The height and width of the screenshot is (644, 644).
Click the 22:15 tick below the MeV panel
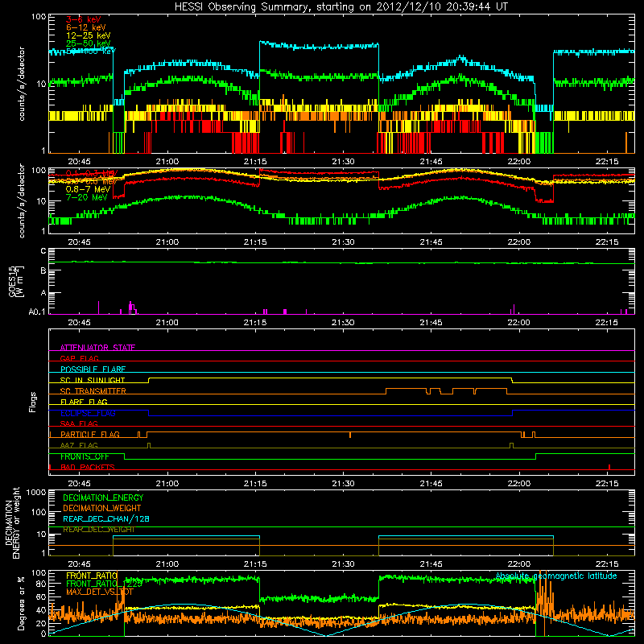tap(607, 242)
